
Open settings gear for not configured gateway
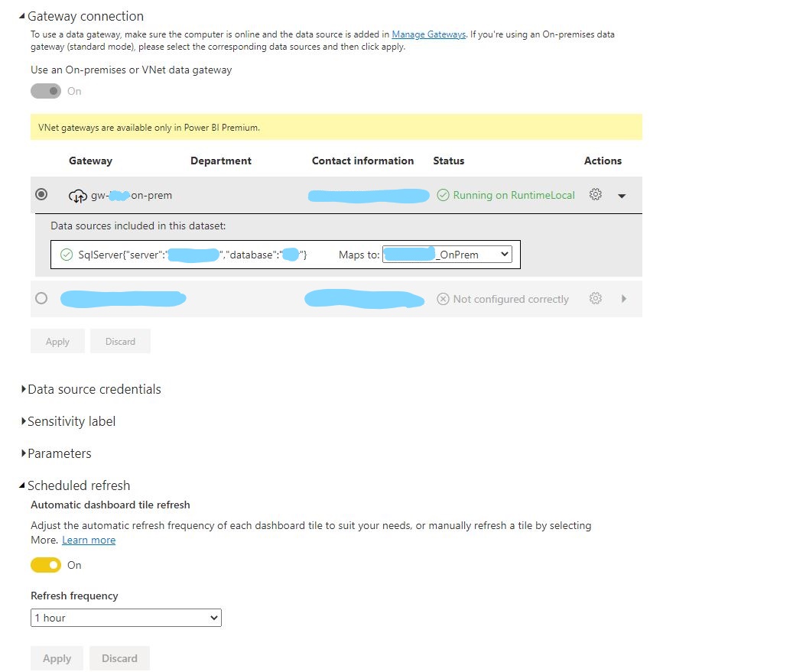pos(595,298)
